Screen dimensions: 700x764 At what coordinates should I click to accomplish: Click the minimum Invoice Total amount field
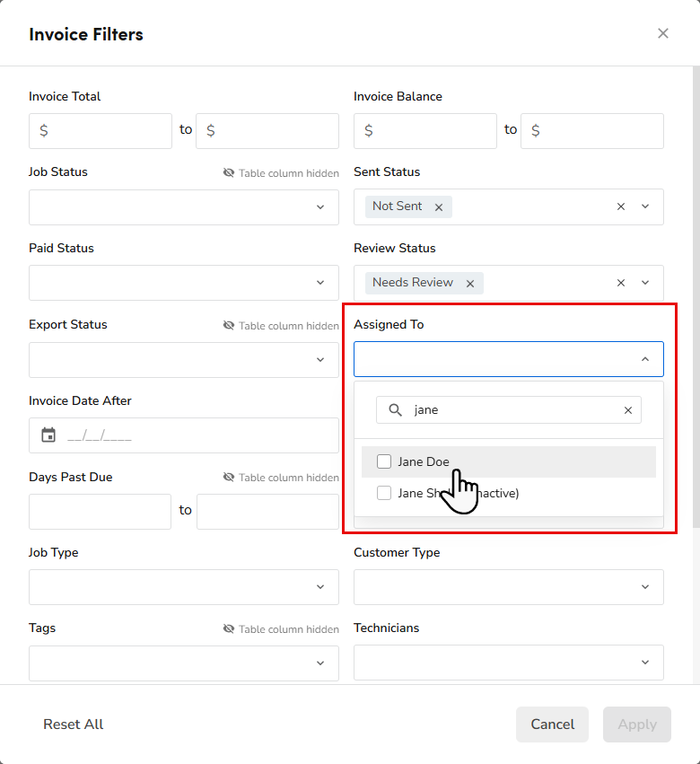click(100, 130)
